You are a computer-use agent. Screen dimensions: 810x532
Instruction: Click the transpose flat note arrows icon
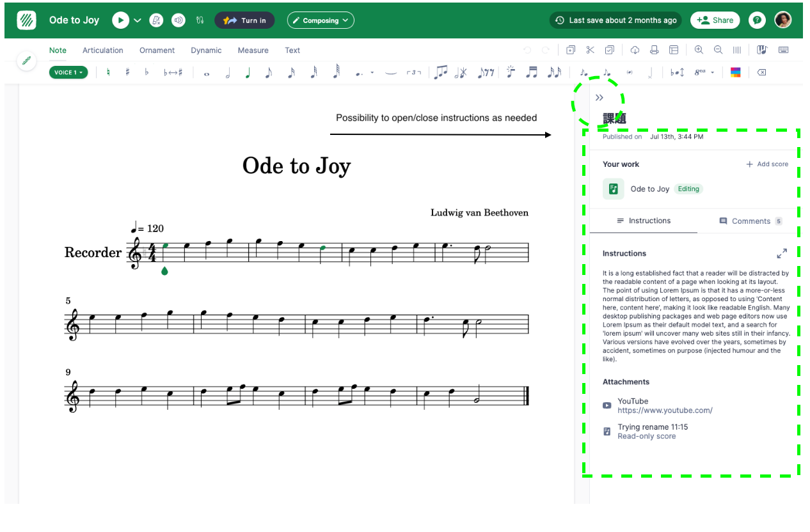678,73
